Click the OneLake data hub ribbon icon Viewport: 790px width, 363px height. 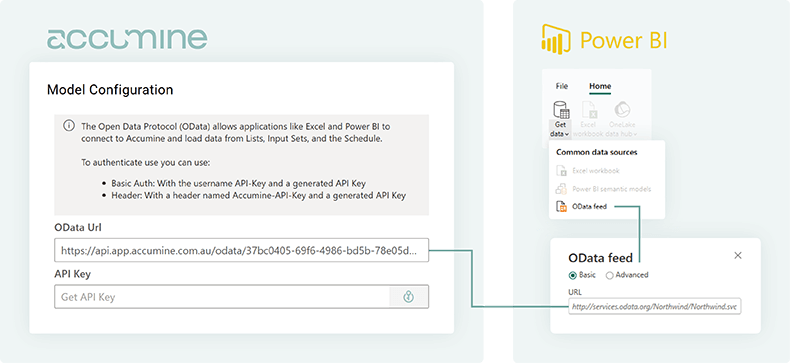623,110
